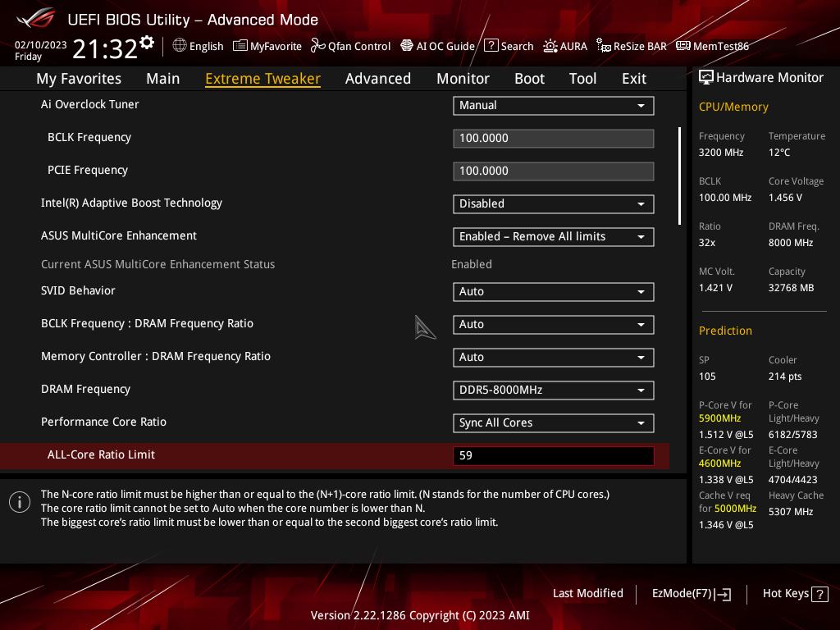Click the 21:32 clock display
This screenshot has height=630, width=840.
tap(105, 49)
